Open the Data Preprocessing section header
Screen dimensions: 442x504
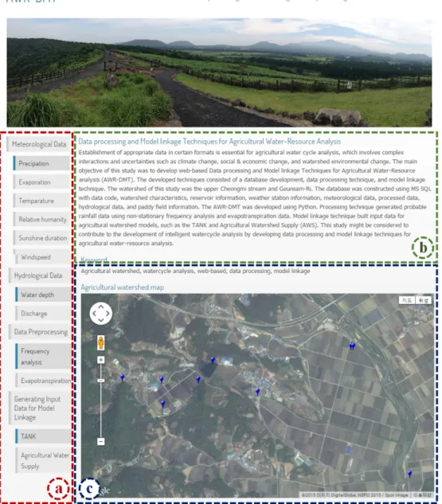(x=40, y=332)
